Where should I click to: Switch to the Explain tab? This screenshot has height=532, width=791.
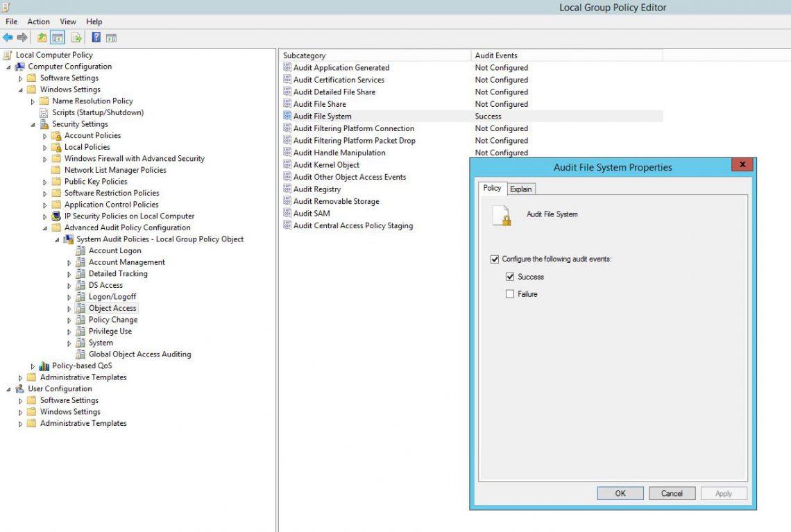[521, 189]
